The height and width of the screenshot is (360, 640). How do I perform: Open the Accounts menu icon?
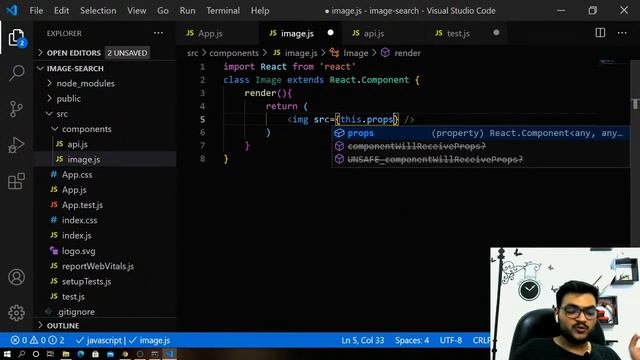pyautogui.click(x=16, y=277)
